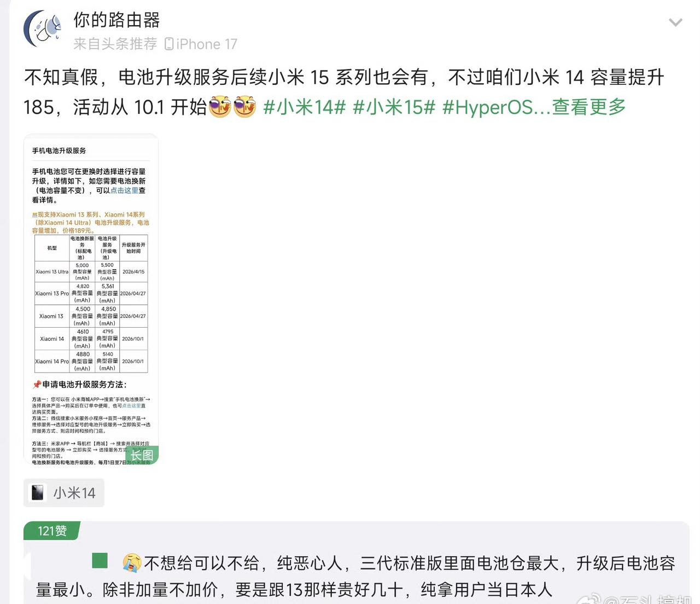Expand post with 查看更多
The image size is (700, 604).
point(589,107)
